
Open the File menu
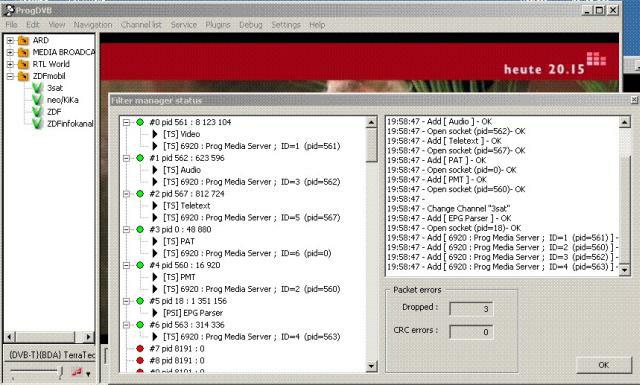(11, 25)
